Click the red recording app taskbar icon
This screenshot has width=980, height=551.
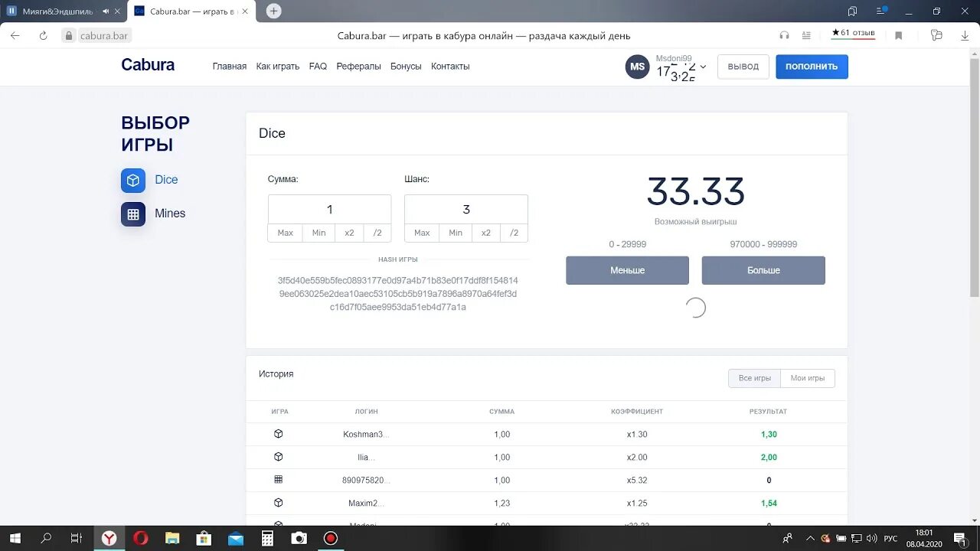click(x=331, y=538)
